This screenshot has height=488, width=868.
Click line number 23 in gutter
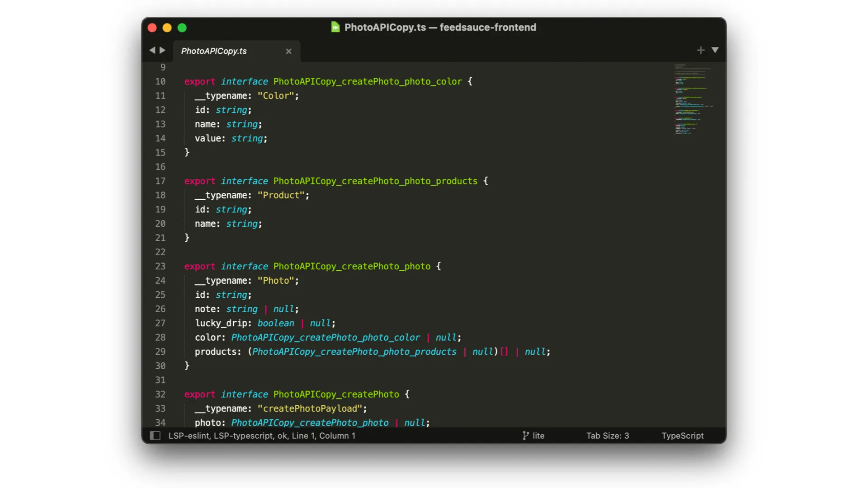pos(160,266)
